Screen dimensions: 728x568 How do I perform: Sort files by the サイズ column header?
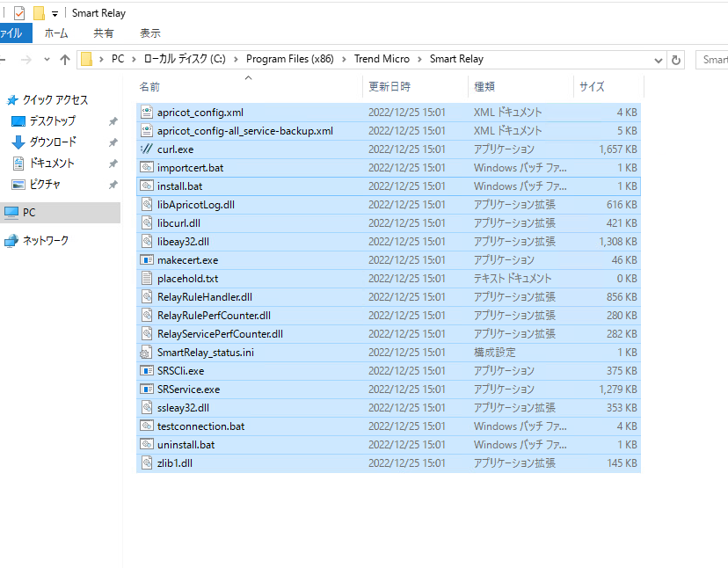point(592,87)
